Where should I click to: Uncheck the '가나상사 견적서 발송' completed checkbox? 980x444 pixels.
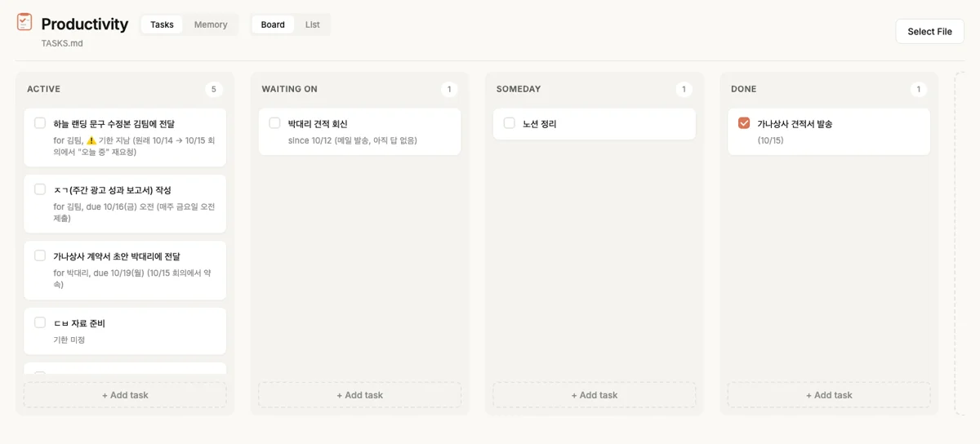point(744,123)
